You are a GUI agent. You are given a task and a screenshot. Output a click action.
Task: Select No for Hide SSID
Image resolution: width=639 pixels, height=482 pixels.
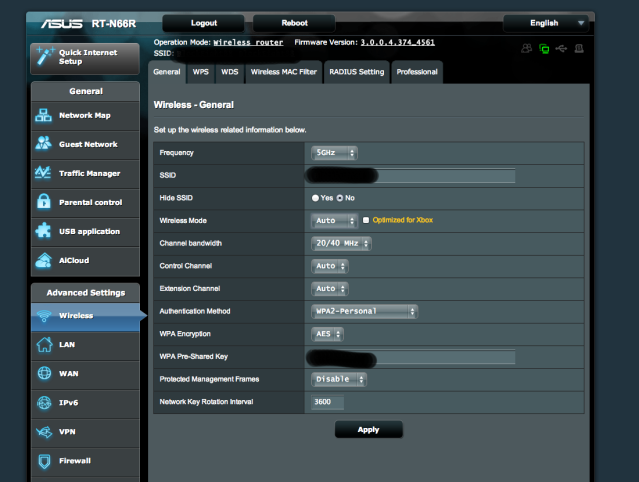coord(339,198)
